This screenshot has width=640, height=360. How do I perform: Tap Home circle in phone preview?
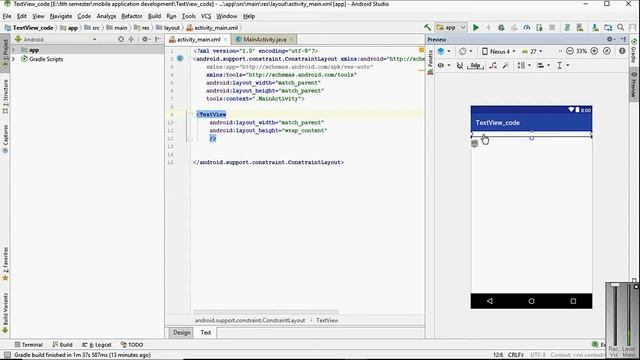pyautogui.click(x=531, y=301)
